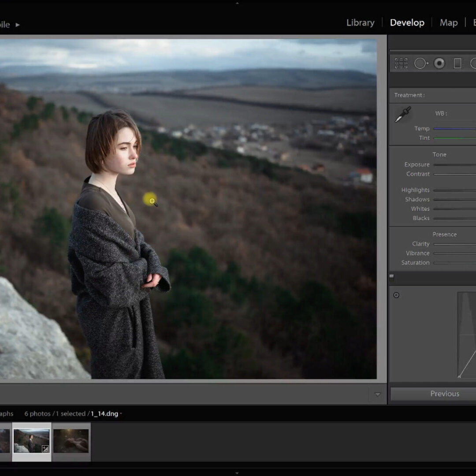Select the Crop Overlay tool

click(401, 63)
